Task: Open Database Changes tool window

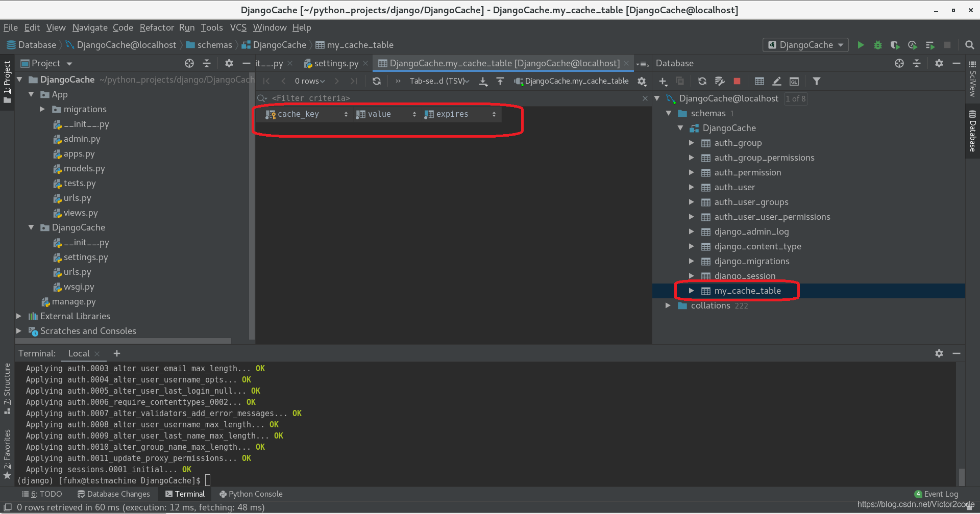Action: 113,494
